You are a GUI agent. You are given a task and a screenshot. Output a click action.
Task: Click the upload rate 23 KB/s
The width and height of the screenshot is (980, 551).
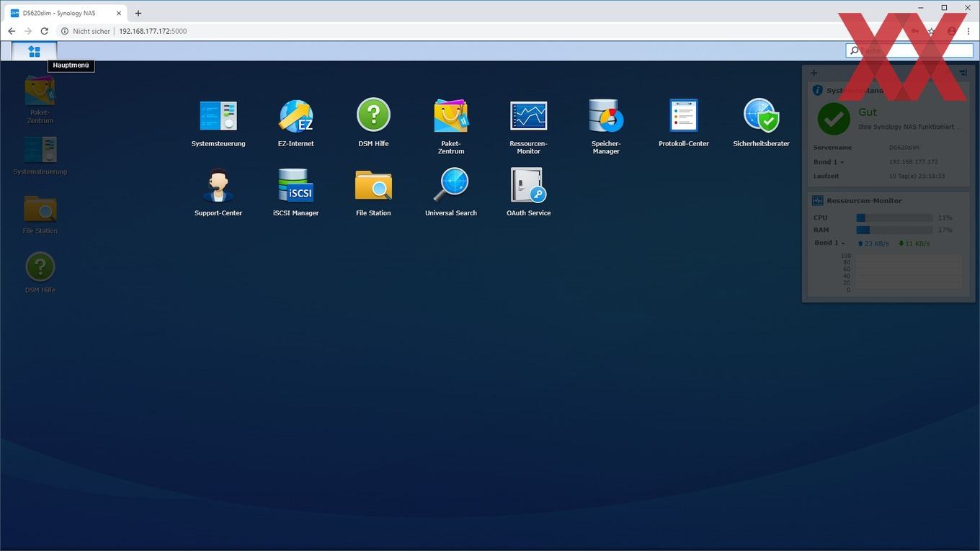[x=873, y=243]
